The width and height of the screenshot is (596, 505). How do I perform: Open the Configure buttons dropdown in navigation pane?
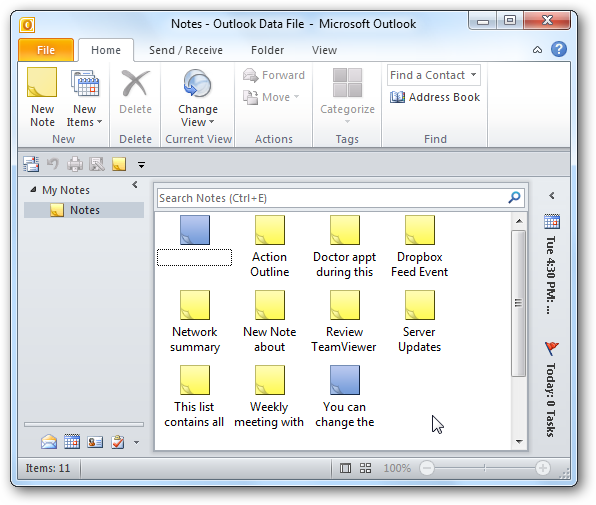point(136,442)
